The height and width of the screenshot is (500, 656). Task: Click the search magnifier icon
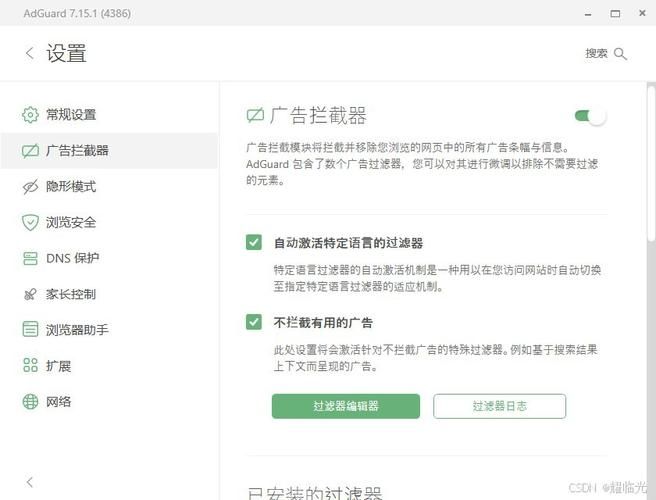(x=620, y=54)
